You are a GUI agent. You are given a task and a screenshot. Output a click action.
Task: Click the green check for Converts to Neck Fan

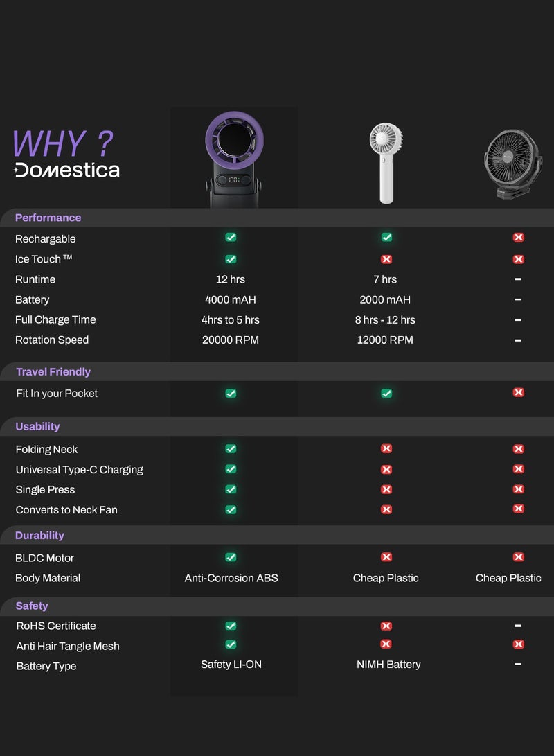click(231, 509)
